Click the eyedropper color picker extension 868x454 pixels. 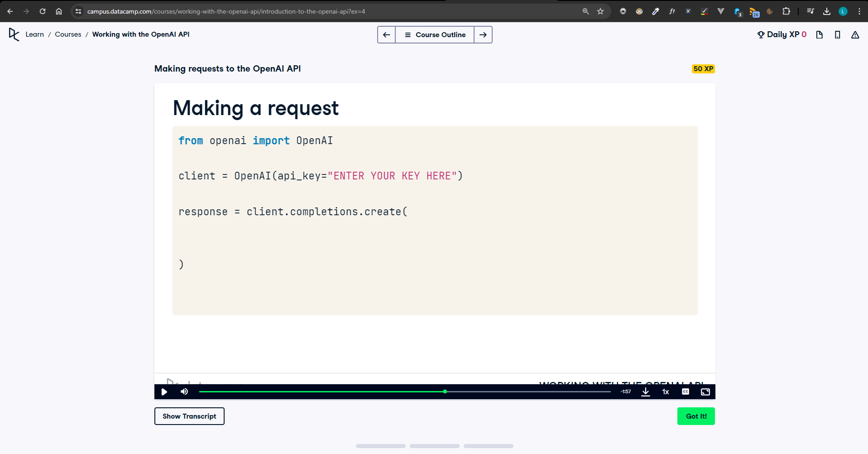(656, 11)
